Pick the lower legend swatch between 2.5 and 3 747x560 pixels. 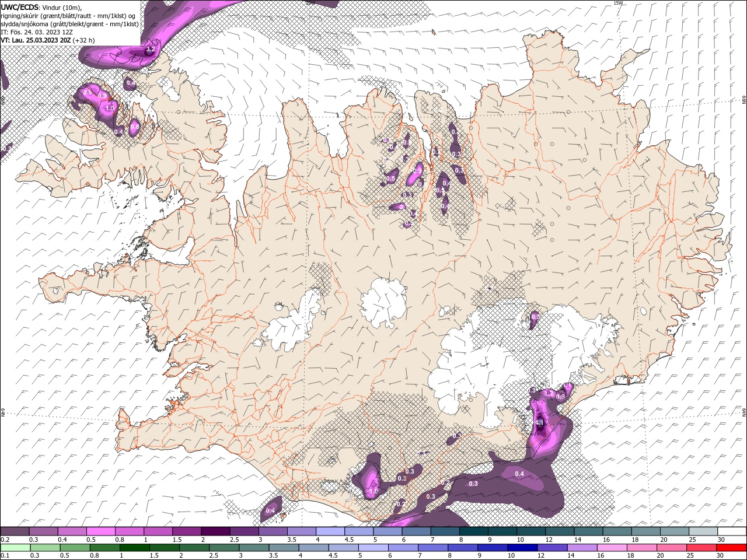click(x=224, y=548)
